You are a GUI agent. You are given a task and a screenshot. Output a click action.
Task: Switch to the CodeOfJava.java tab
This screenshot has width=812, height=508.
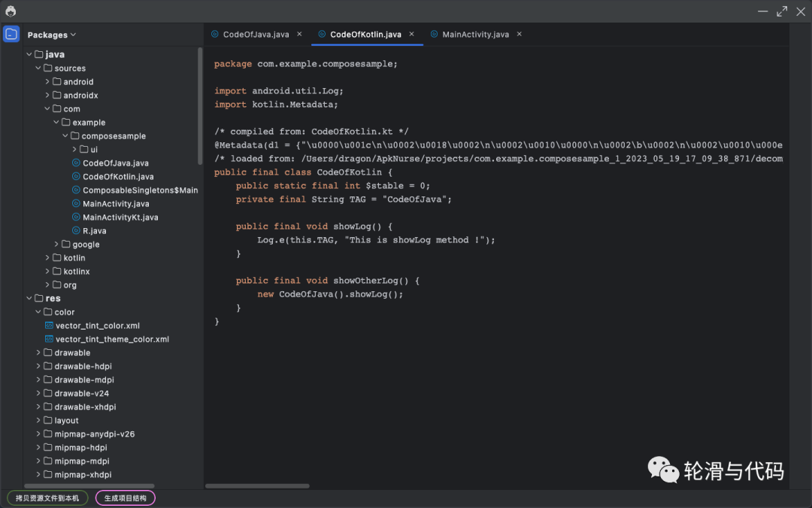point(256,35)
